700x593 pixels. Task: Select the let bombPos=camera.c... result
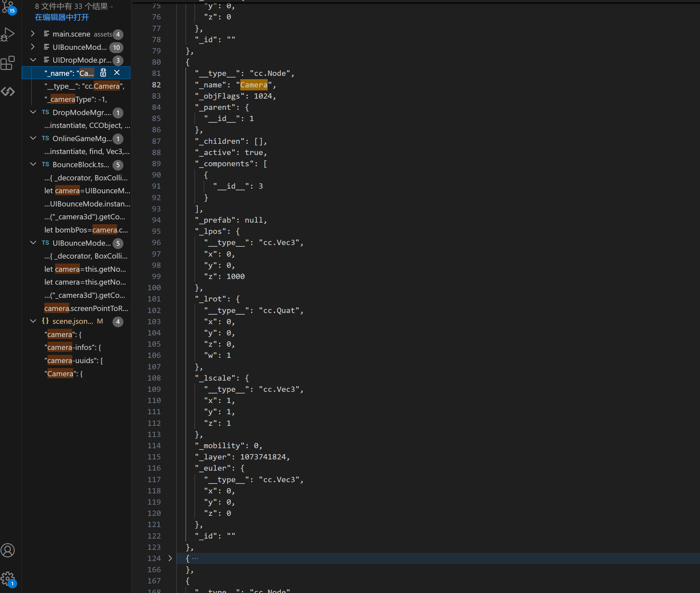[x=86, y=230]
